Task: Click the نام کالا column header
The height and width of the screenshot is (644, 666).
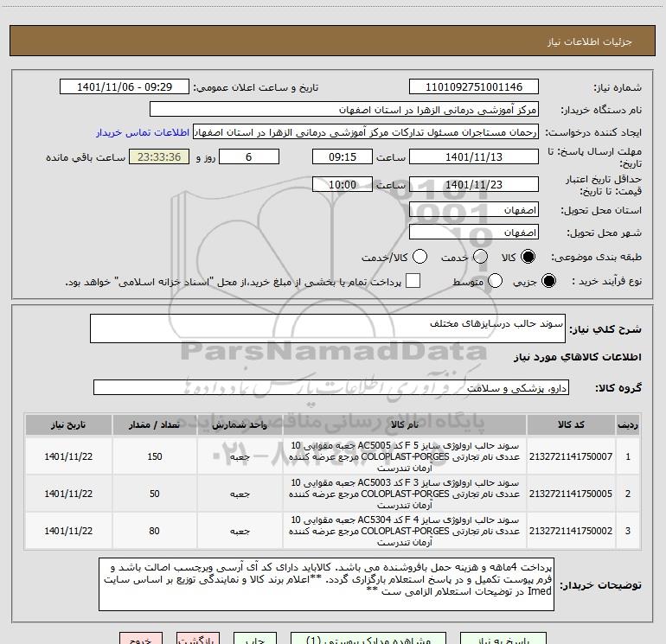Action: tap(405, 424)
